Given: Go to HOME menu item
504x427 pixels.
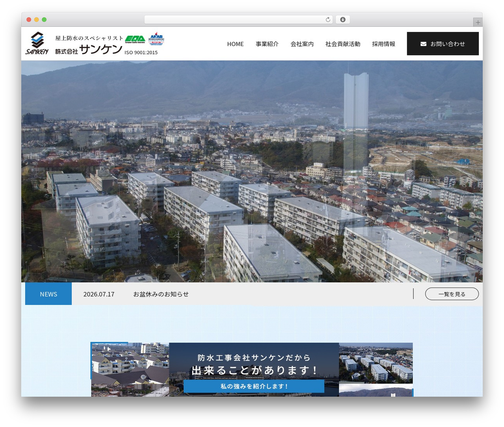Looking at the screenshot, I should [x=235, y=44].
